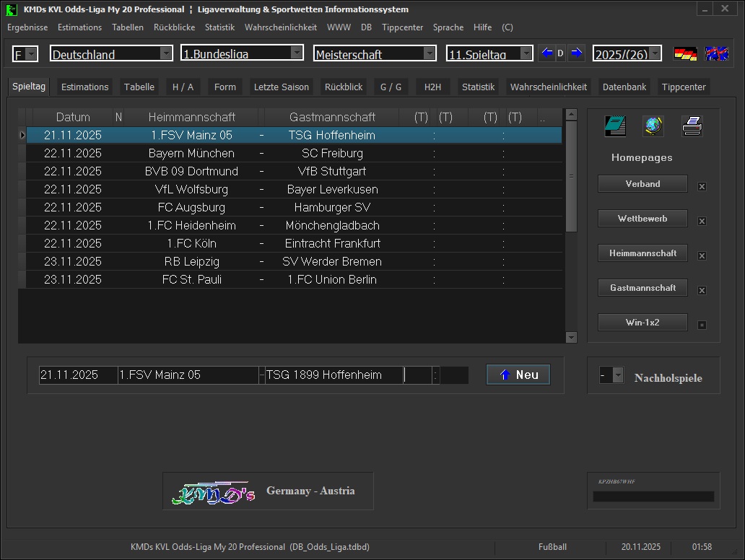The image size is (745, 560).
Task: Click the KMD's logo image
Action: 214,492
